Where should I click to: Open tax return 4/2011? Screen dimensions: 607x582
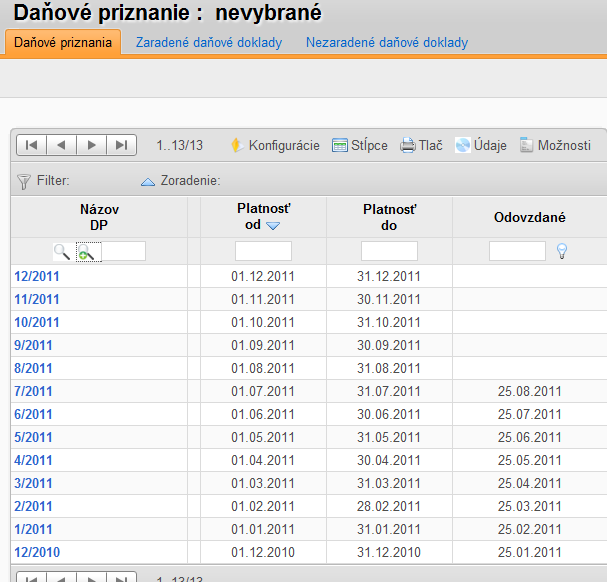click(x=33, y=460)
